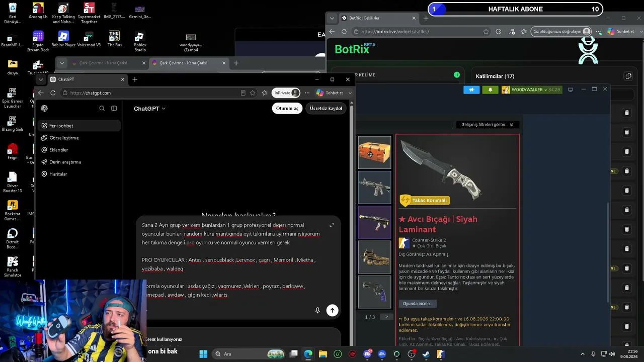
Task: Go back in the ChatGPT browser window
Action: pos(41,93)
